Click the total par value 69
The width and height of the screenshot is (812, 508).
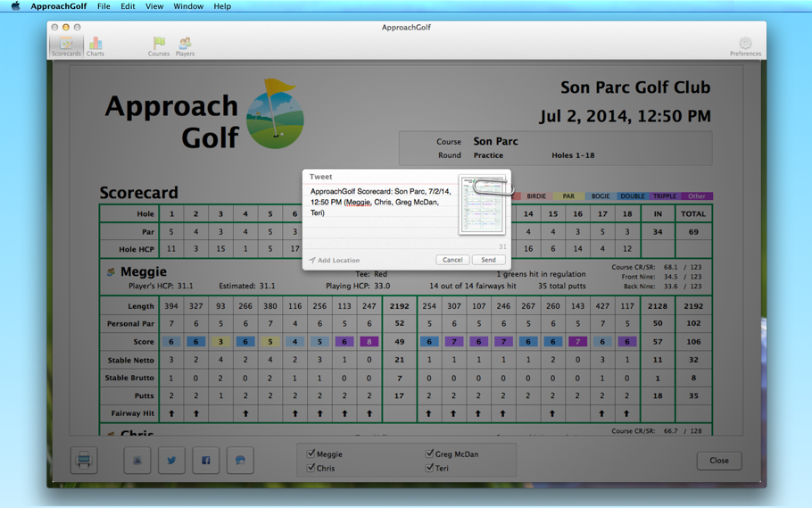click(x=693, y=232)
